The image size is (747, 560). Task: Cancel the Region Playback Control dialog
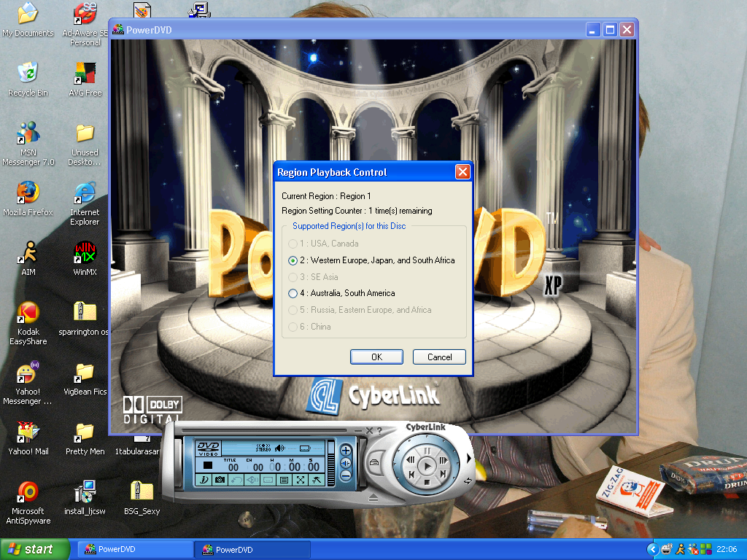point(439,357)
